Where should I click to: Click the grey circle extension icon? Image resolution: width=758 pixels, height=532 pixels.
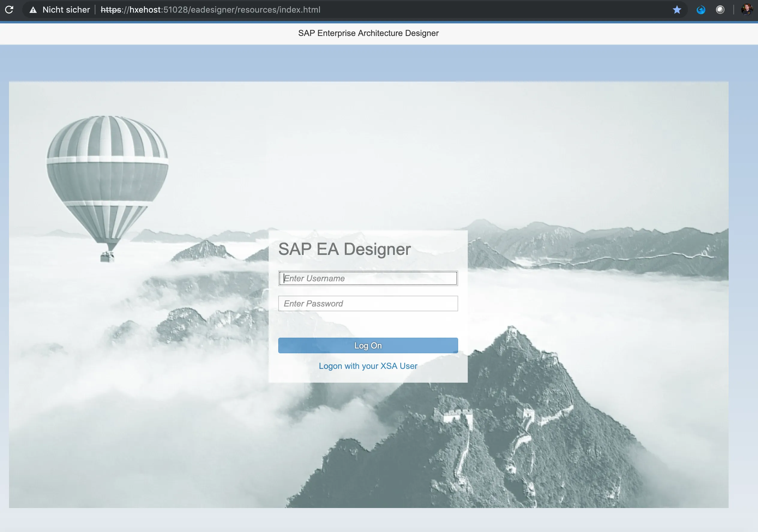(x=720, y=10)
